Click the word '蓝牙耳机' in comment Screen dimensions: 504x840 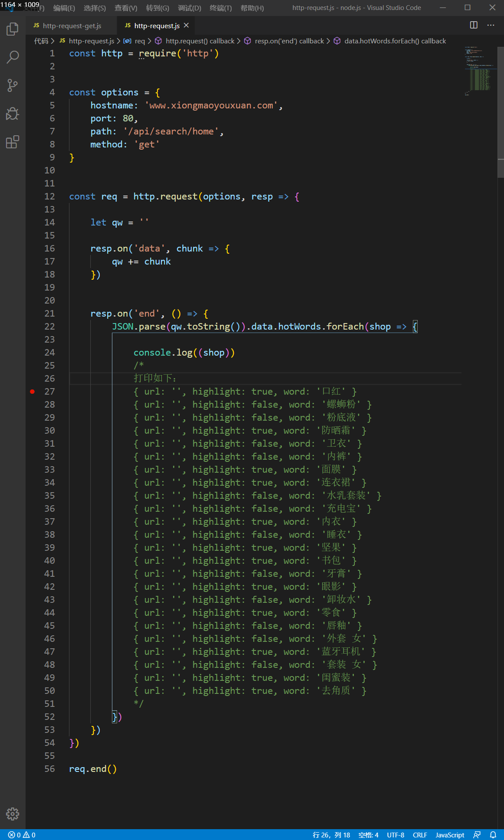click(341, 652)
